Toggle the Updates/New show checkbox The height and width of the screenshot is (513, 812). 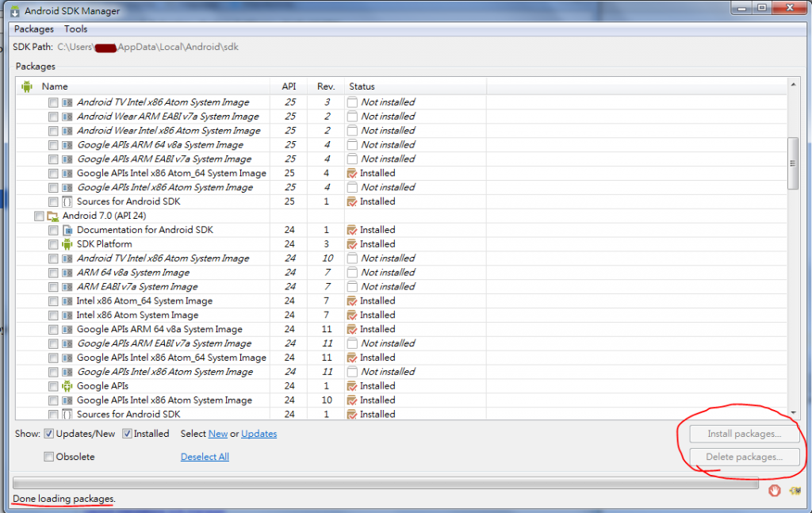point(48,433)
